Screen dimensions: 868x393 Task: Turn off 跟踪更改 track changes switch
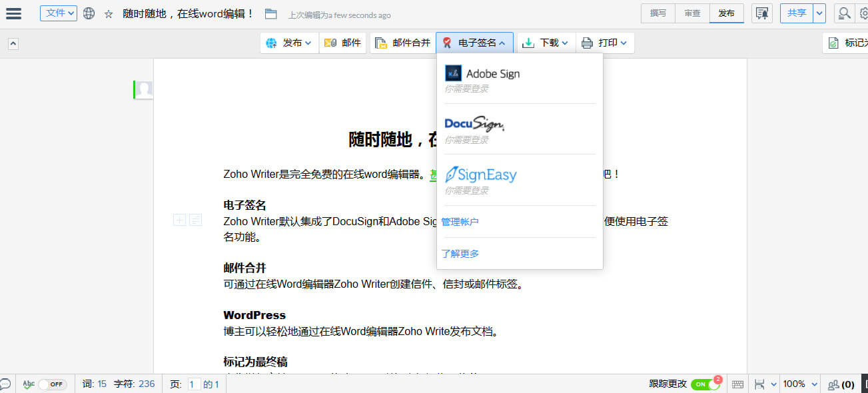tap(705, 384)
